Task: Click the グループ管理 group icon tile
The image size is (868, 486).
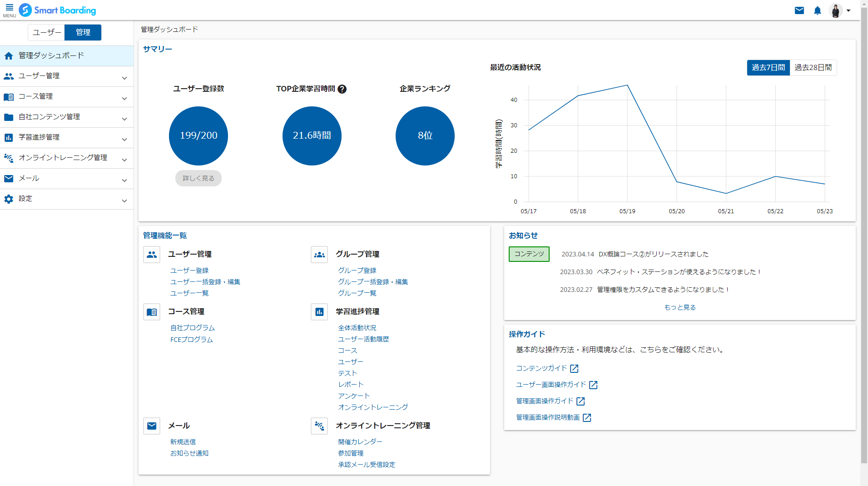Action: tap(319, 255)
